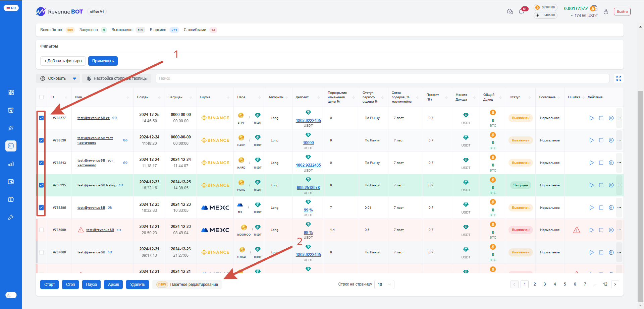The width and height of the screenshot is (644, 309).
Task: Check the checkbox for bot #767888
Action: click(x=42, y=252)
